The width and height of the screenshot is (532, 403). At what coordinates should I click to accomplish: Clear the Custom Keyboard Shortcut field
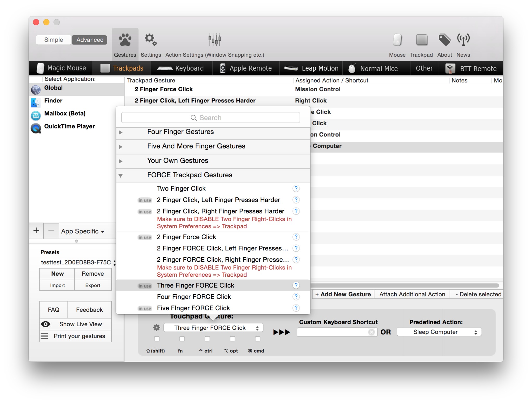371,332
